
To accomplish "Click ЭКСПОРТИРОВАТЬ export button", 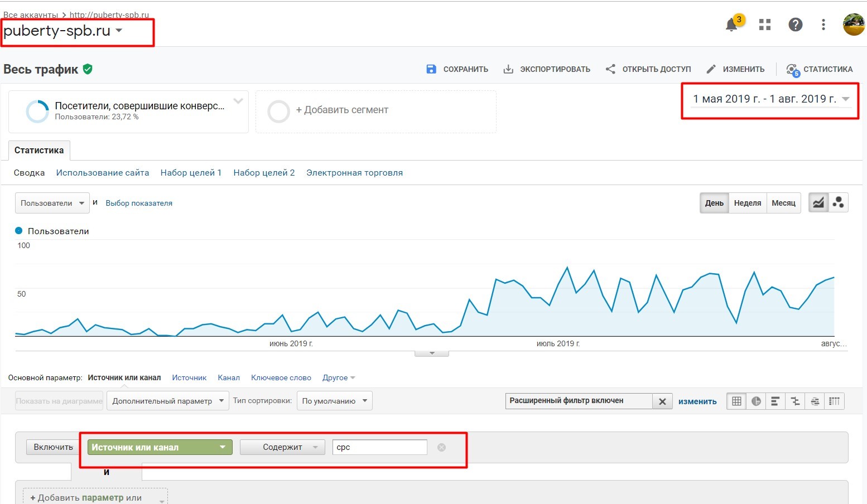I will tap(547, 69).
